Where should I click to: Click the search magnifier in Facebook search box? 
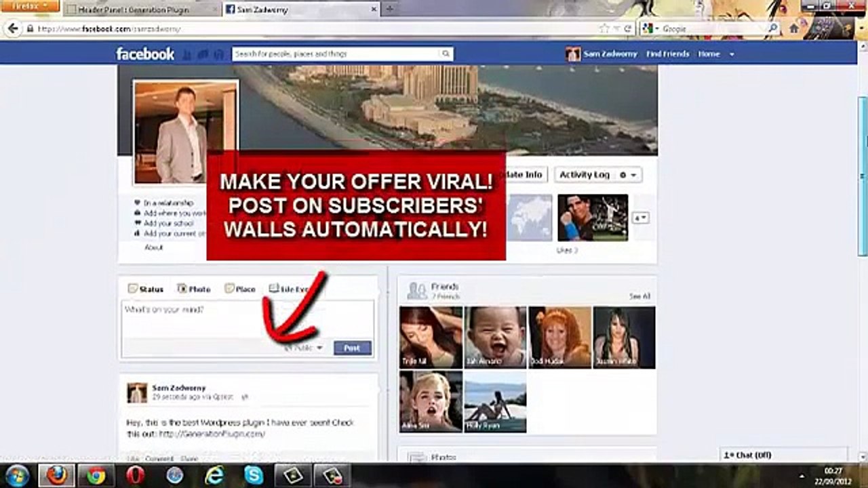point(446,54)
